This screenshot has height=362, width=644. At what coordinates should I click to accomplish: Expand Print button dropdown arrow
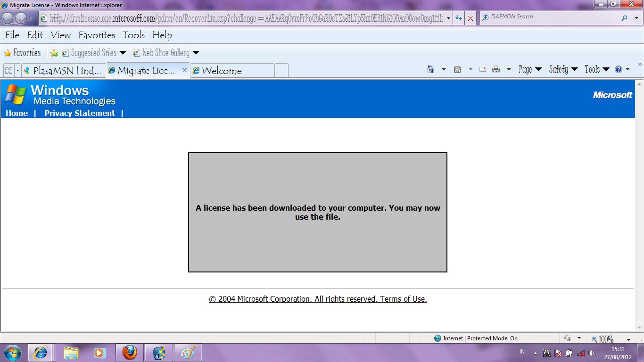tap(509, 69)
